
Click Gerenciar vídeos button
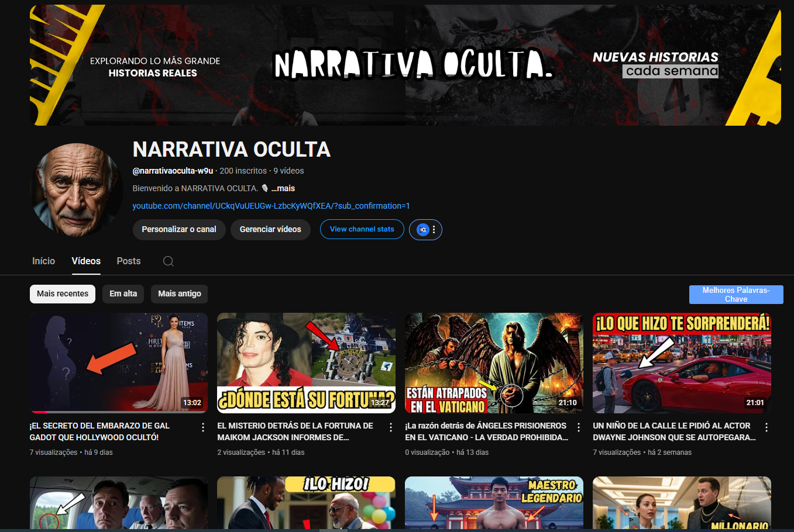pos(270,229)
